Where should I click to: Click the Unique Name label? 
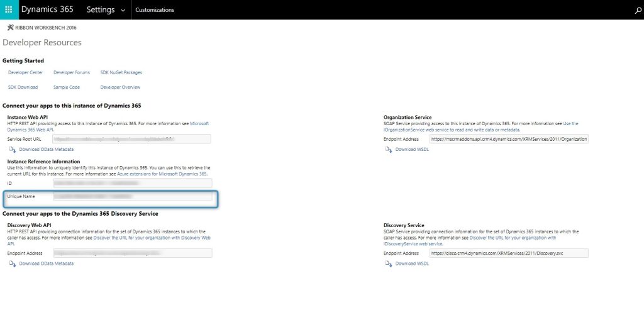(21, 196)
